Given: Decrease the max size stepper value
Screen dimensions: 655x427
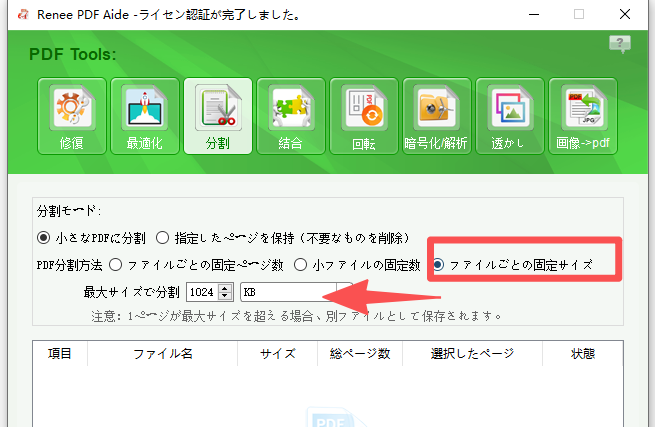Looking at the screenshot, I should (x=225, y=296).
